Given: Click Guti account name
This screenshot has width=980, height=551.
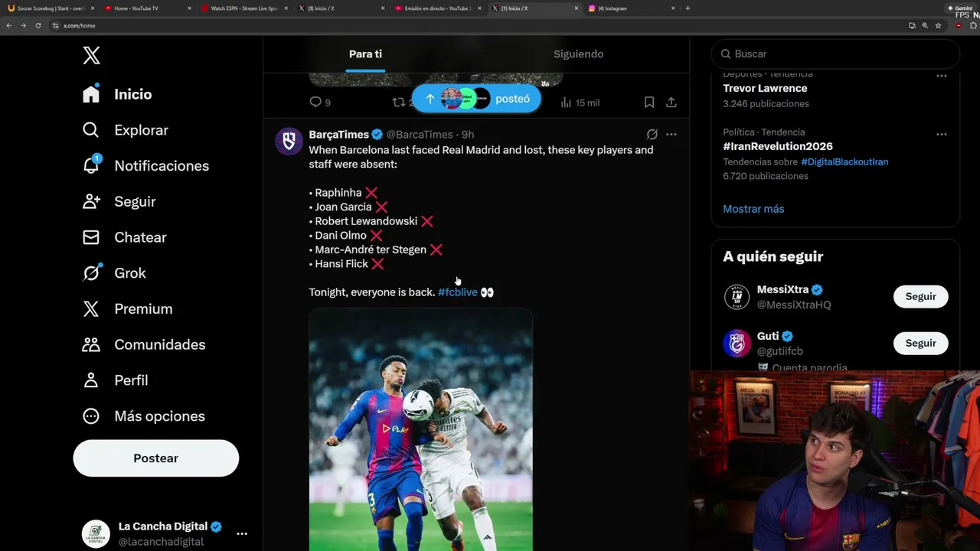Looking at the screenshot, I should coord(768,336).
